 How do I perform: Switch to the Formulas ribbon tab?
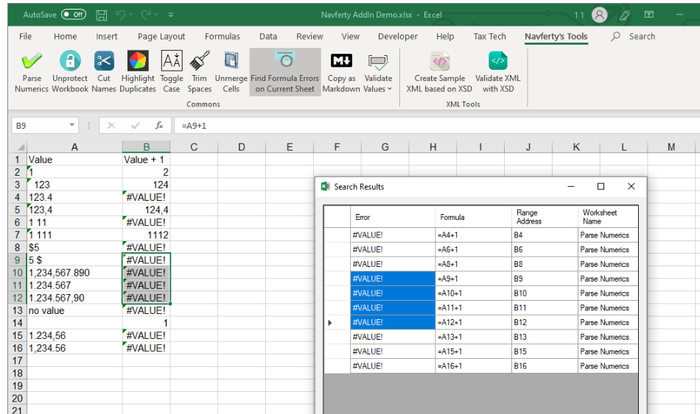pos(222,36)
